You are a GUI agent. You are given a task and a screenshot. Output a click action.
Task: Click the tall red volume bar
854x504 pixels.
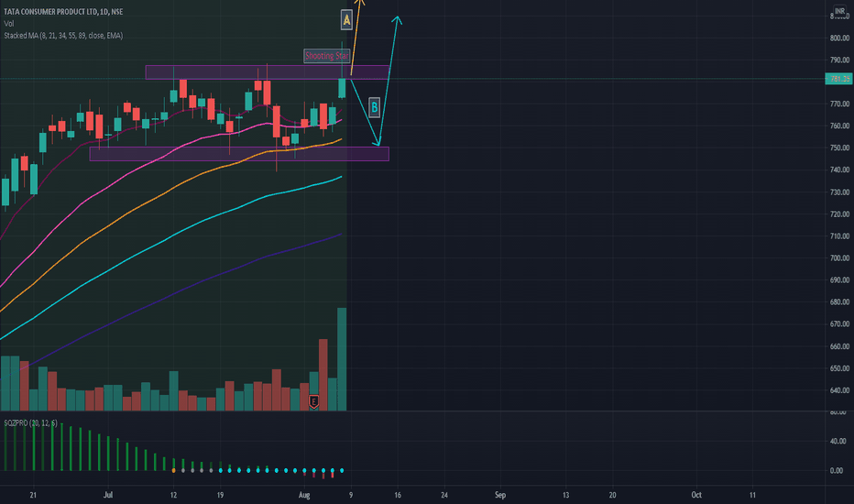pos(323,374)
